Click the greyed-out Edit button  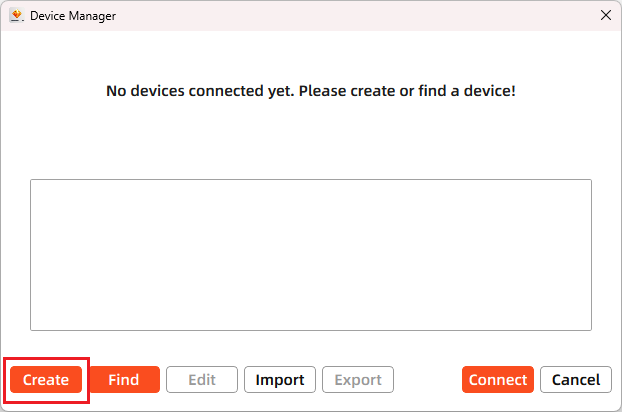click(x=202, y=380)
